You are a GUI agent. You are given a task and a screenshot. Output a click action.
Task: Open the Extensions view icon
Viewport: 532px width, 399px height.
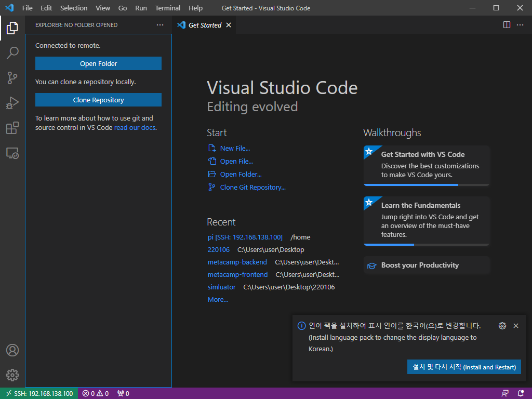(12, 128)
